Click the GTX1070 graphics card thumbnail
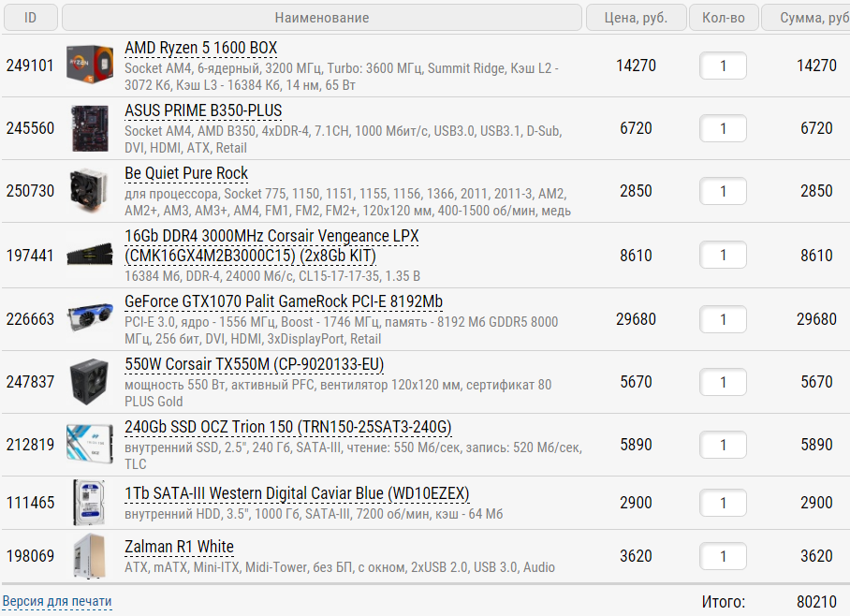 (x=90, y=316)
